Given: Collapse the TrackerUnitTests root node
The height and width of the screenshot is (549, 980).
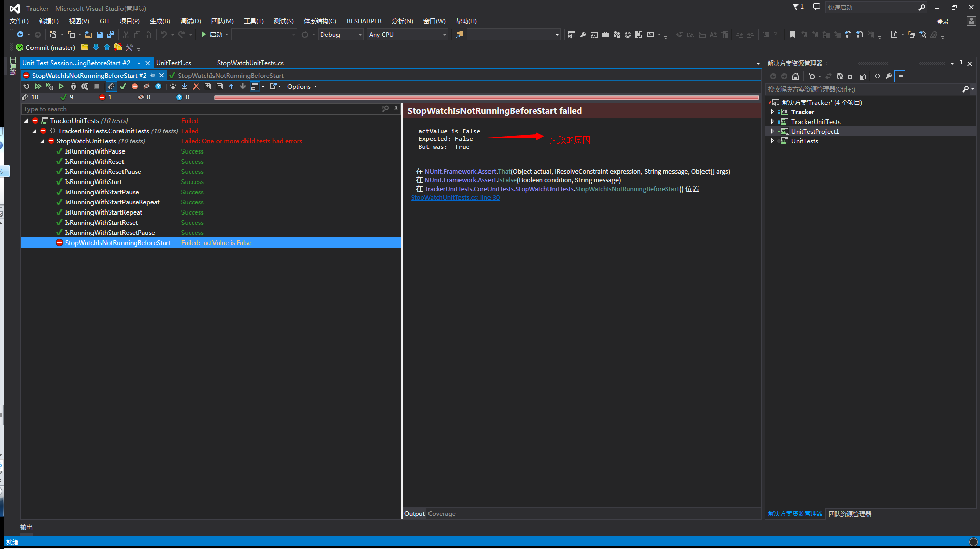Looking at the screenshot, I should point(26,121).
